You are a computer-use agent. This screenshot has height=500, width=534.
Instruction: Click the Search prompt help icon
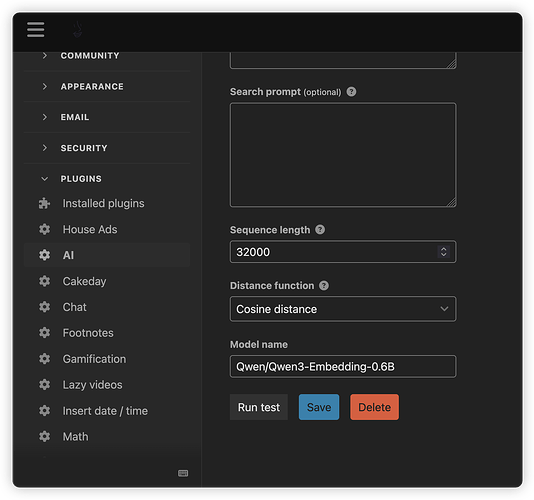click(351, 92)
